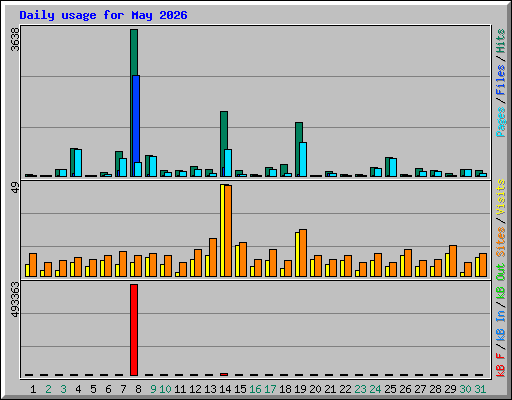This screenshot has height=400, width=512.
Task: Click the cyan pages bar for day 19
Action: tap(303, 159)
